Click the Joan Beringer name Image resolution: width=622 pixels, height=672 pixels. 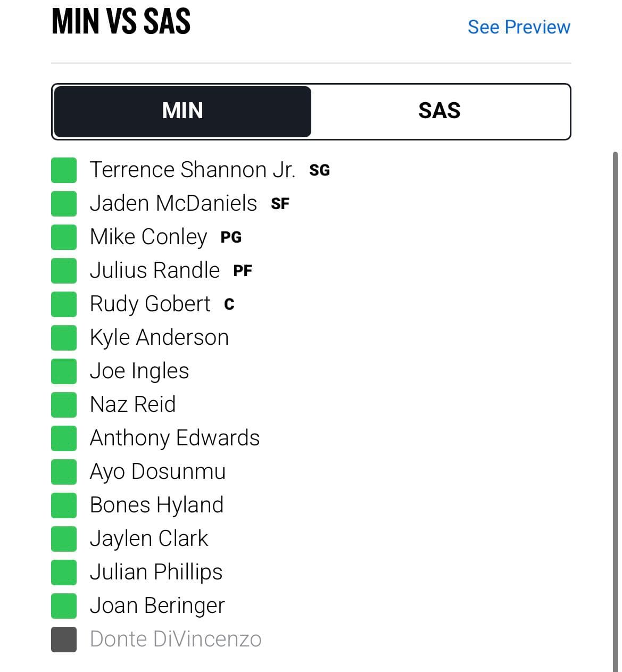click(157, 605)
